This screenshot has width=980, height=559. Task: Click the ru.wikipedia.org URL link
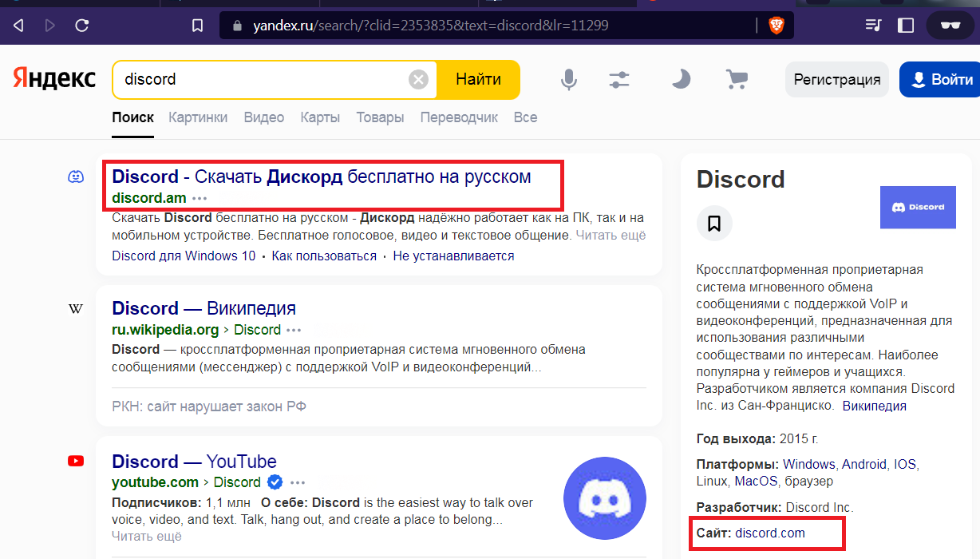coord(165,330)
